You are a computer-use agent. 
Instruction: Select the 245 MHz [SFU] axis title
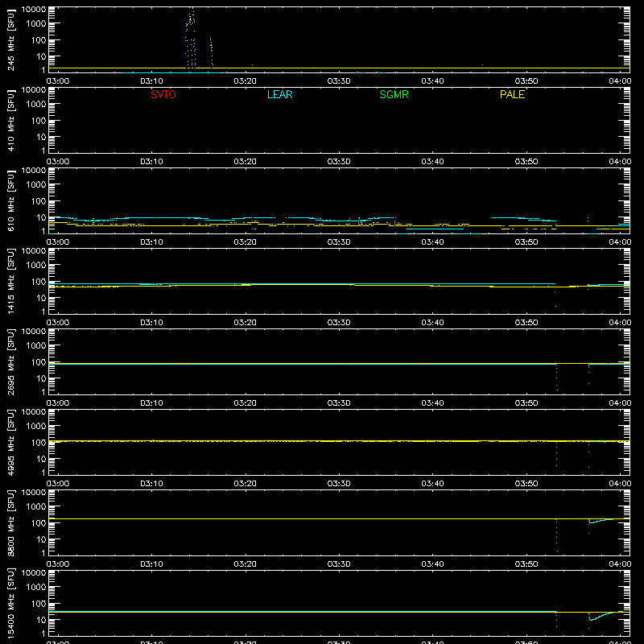tap(10, 39)
